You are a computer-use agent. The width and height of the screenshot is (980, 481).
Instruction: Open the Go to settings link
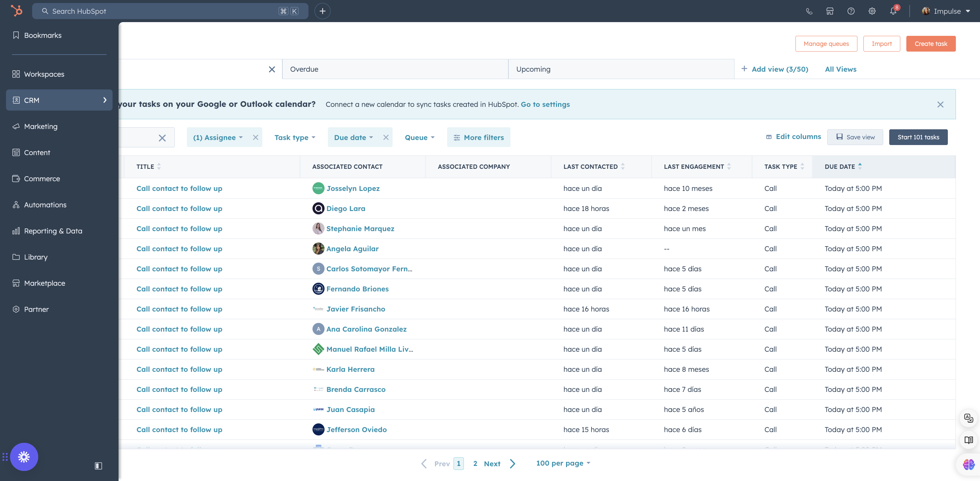click(x=545, y=104)
